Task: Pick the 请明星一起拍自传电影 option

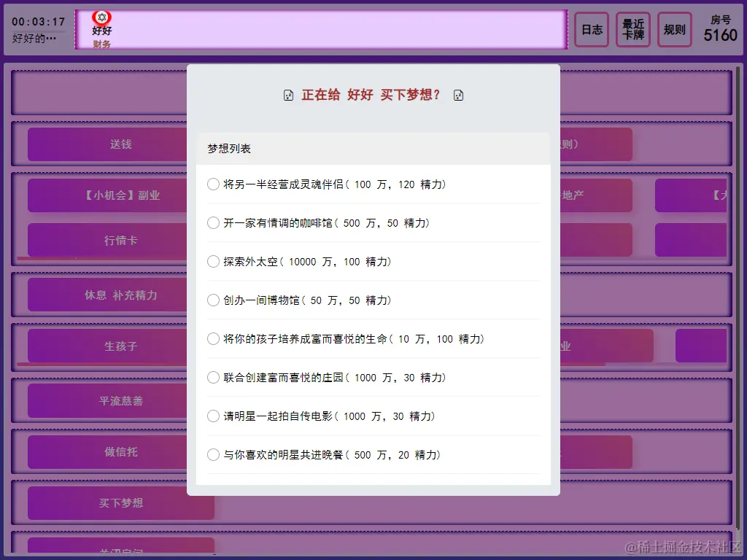Action: (213, 416)
